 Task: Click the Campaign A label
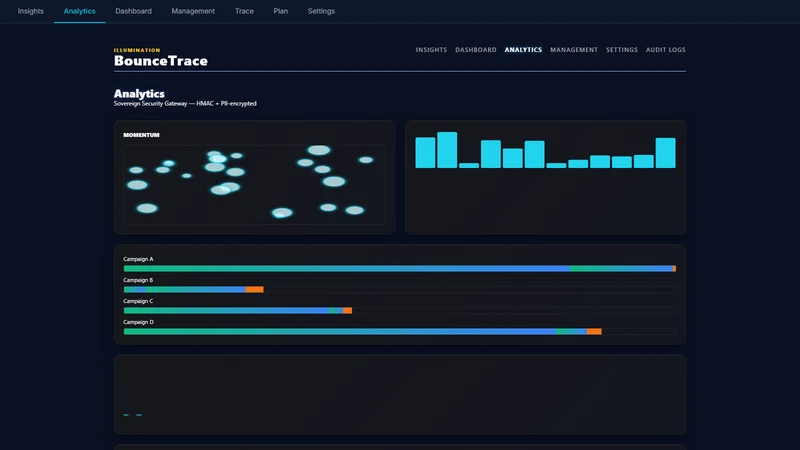(138, 259)
